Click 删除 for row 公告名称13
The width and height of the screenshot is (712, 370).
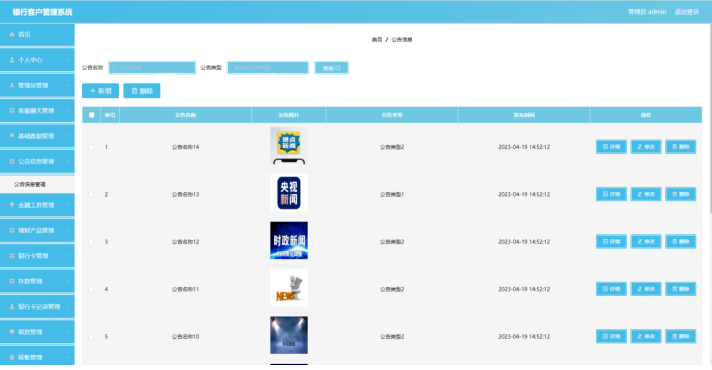681,194
